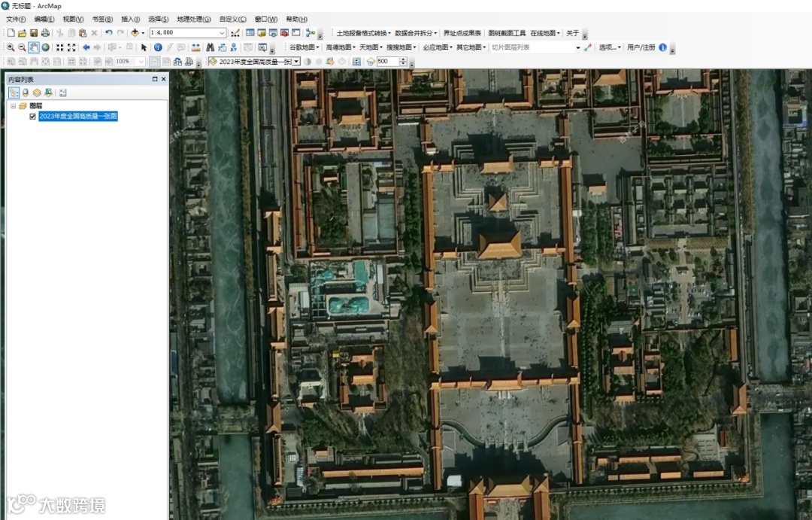Click the table of contents Options icon
The image size is (812, 520).
coord(62,93)
